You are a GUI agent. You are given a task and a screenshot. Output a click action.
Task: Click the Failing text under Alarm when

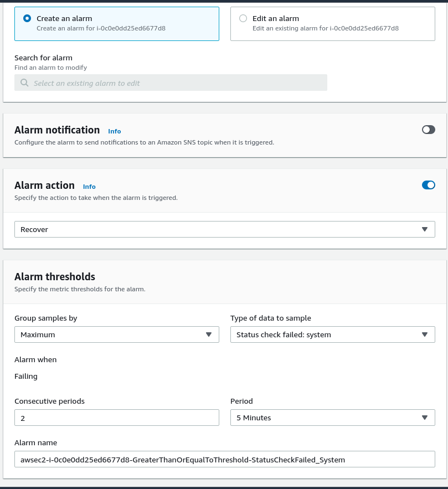(26, 376)
